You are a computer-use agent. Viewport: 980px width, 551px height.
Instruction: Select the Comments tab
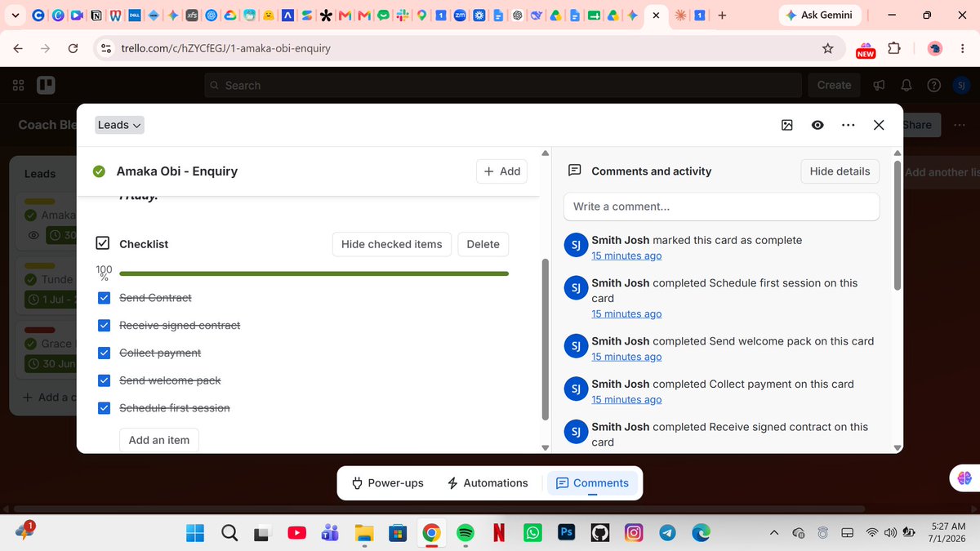point(593,483)
